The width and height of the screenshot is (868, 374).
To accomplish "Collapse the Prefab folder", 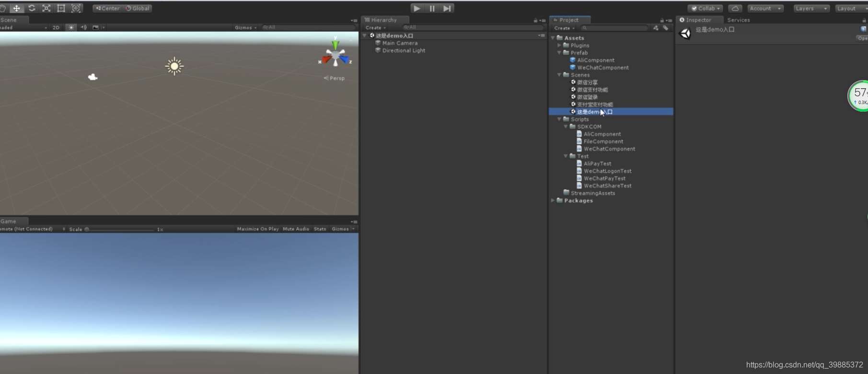I will coord(559,53).
